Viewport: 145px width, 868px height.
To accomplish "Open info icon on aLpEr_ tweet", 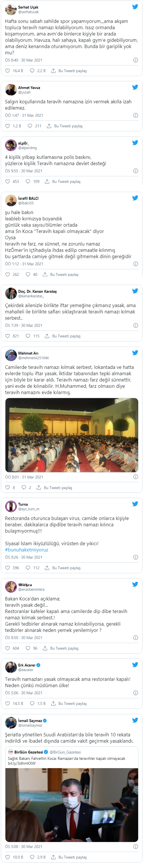I will point(136,171).
